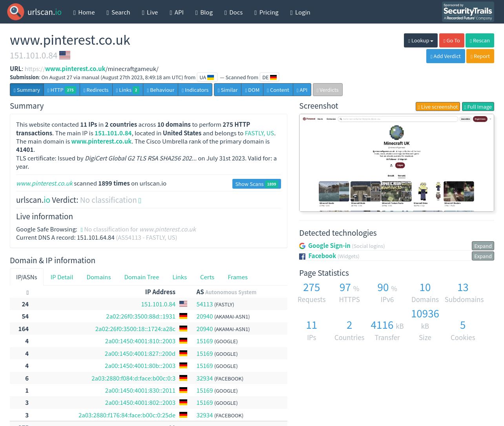Screen dimensions: 504x426
Task: Open the Frames tab
Action: pyautogui.click(x=237, y=277)
